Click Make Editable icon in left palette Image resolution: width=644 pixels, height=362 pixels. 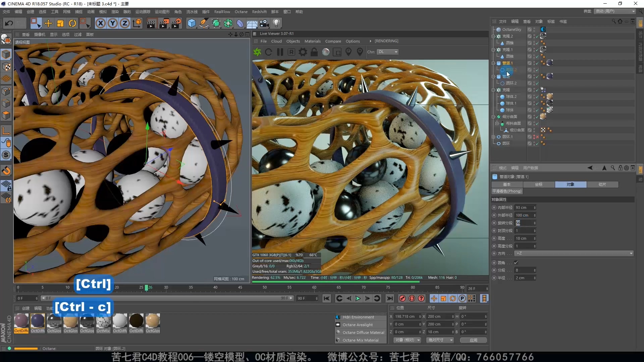pos(6,39)
